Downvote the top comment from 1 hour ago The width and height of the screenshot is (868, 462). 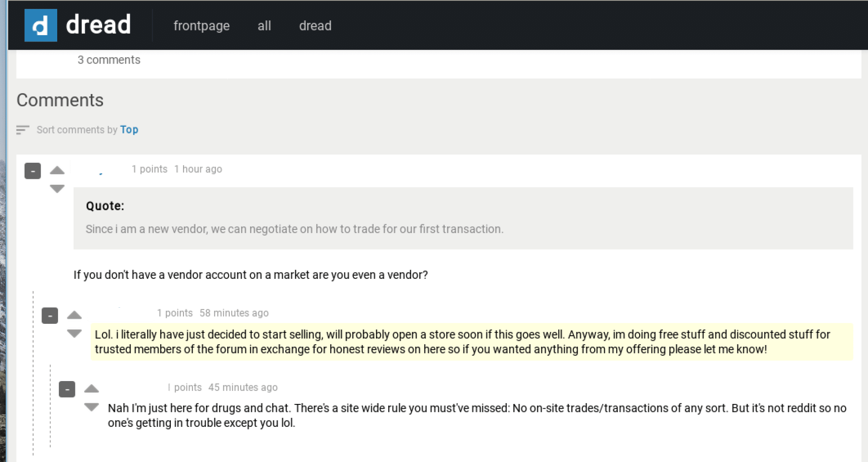click(57, 189)
